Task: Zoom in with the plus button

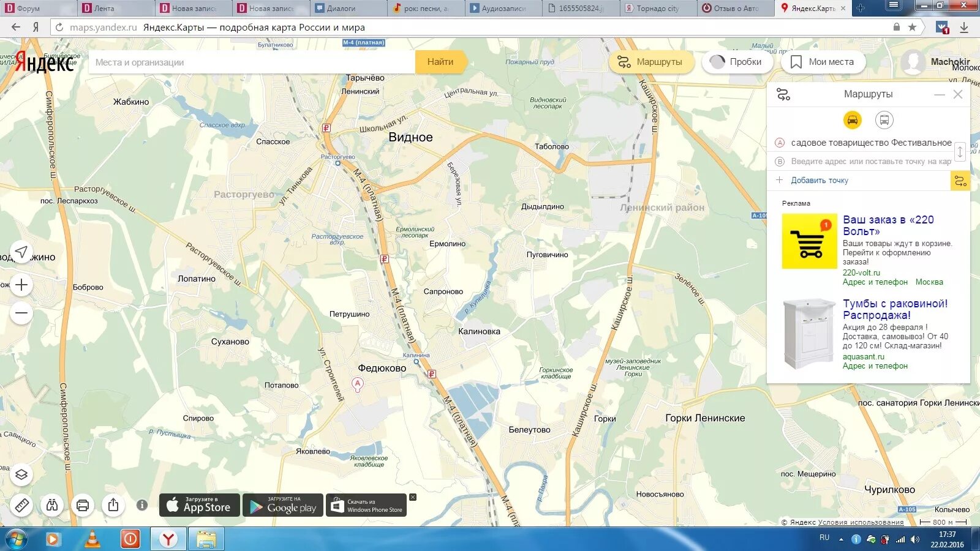Action: (x=21, y=285)
